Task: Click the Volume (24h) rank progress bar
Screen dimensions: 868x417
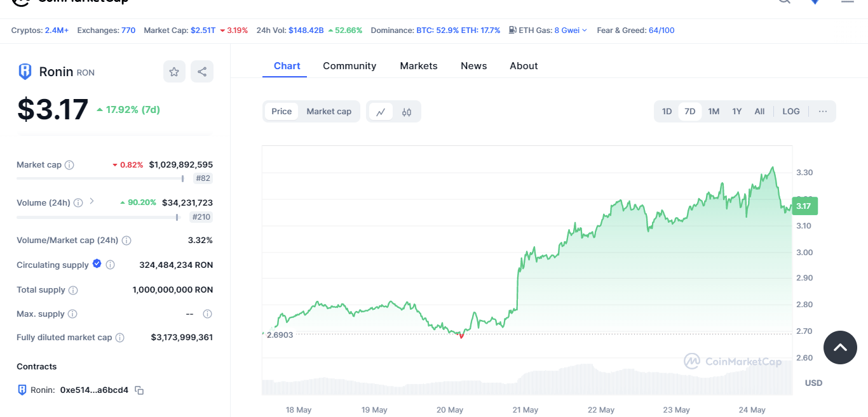Action: click(98, 217)
